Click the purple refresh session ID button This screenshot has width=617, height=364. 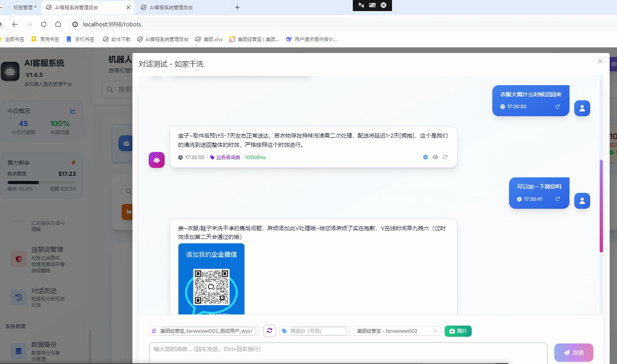269,331
